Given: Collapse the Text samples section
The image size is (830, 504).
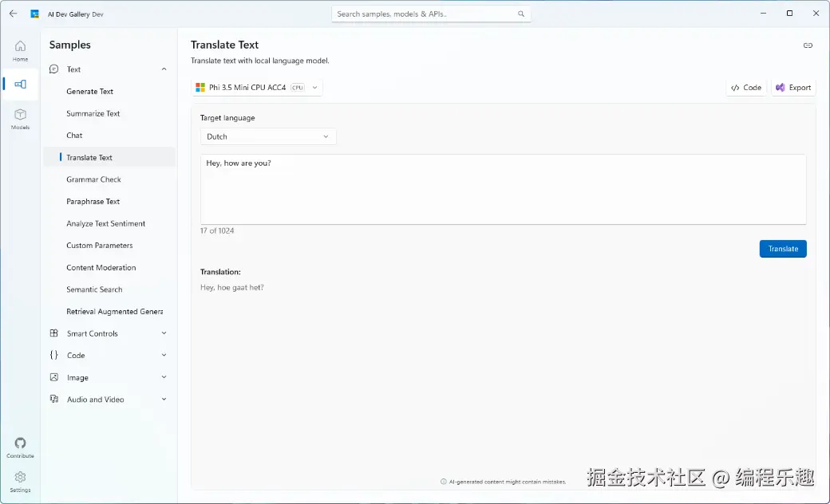Looking at the screenshot, I should [x=164, y=69].
